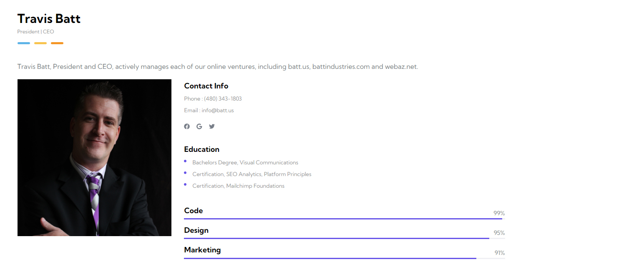This screenshot has width=644, height=272.
Task: Click the President | CEO subtitle
Action: 35,32
